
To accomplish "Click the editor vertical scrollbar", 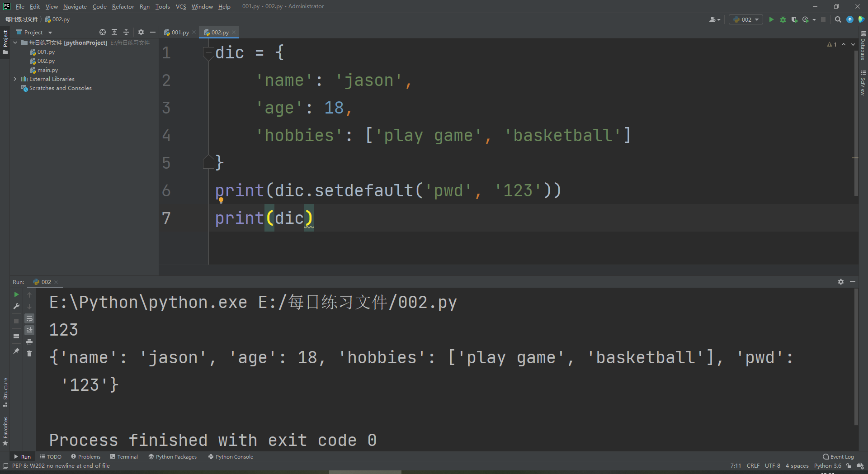I will click(x=856, y=122).
